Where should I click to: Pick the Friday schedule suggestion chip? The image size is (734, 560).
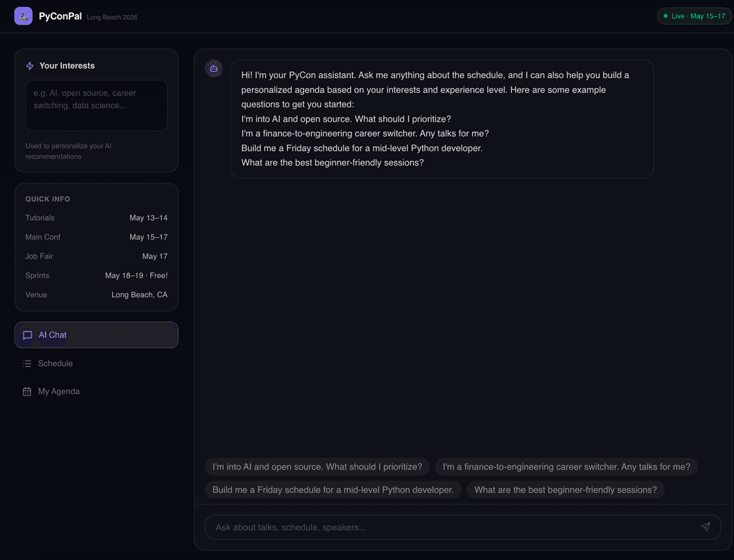333,490
